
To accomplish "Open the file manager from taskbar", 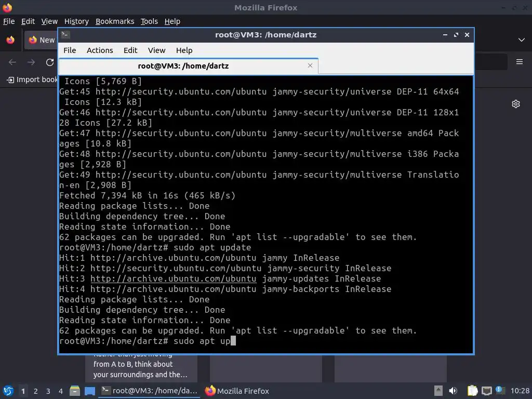I will pyautogui.click(x=75, y=391).
